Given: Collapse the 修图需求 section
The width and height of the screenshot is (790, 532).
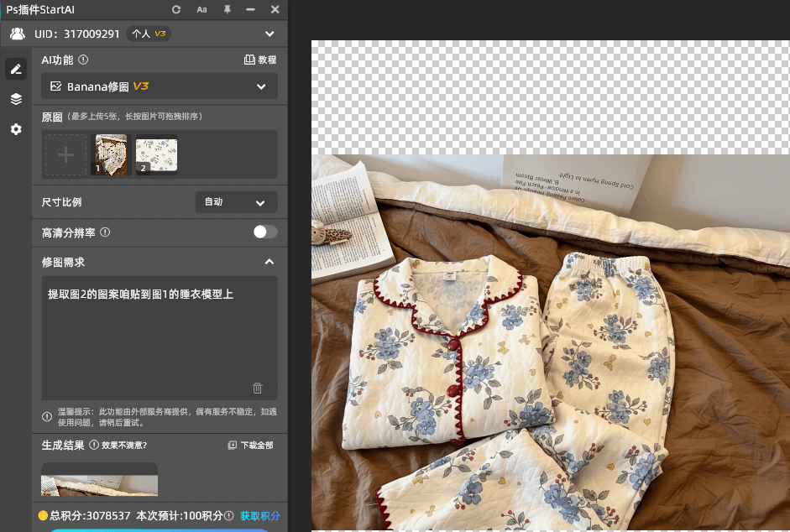Looking at the screenshot, I should tap(269, 262).
